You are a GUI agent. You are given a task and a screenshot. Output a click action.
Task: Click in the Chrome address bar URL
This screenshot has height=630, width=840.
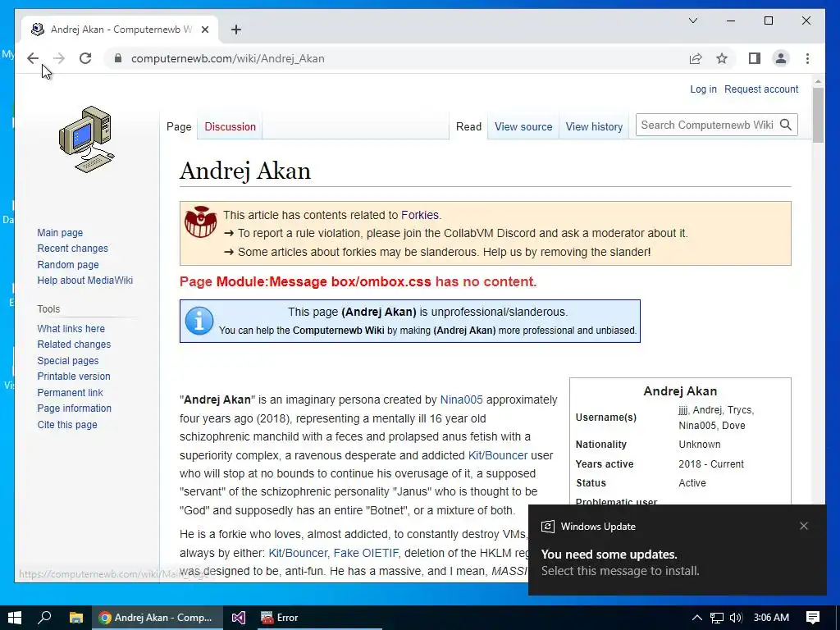pyautogui.click(x=228, y=58)
